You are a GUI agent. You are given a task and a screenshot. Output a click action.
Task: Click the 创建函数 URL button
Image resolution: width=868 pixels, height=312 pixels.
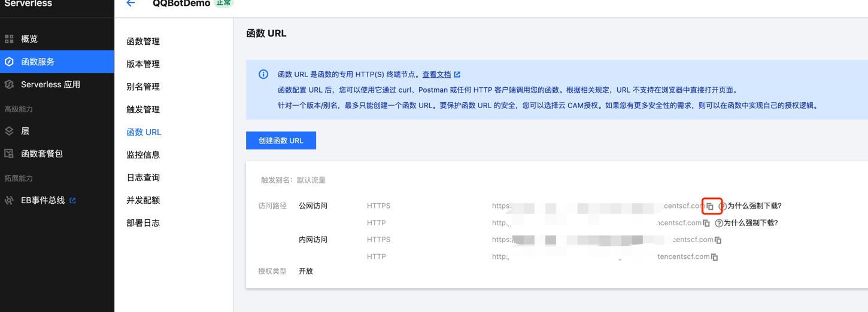pyautogui.click(x=281, y=140)
